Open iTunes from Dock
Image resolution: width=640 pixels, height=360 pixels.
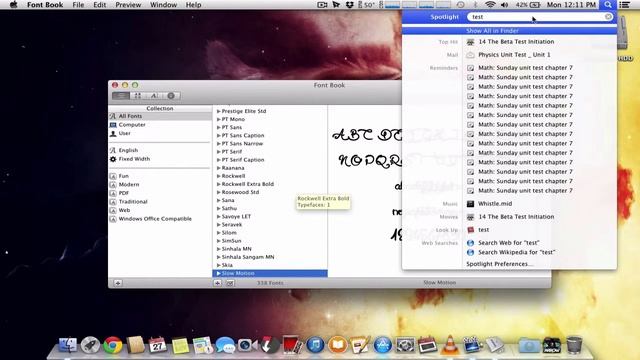(x=315, y=345)
